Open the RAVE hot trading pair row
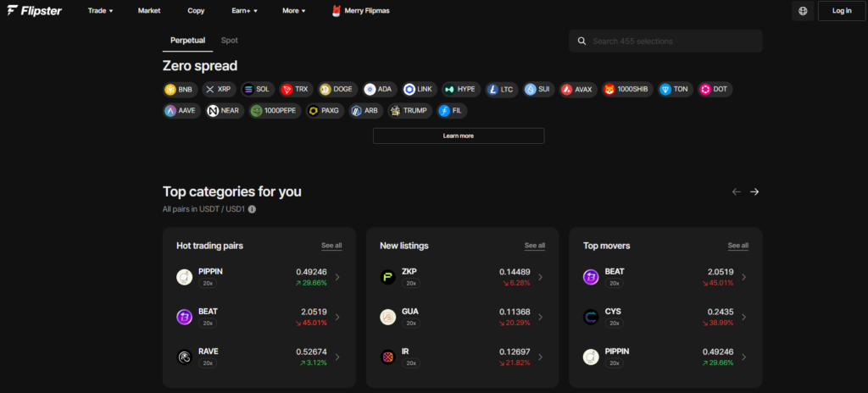The image size is (868, 393). pyautogui.click(x=259, y=357)
